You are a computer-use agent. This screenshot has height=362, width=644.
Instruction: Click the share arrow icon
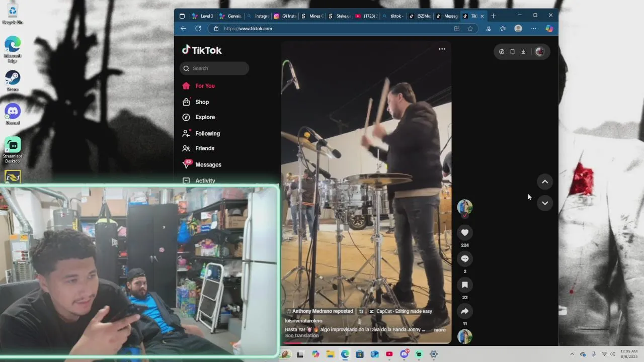coord(465,311)
